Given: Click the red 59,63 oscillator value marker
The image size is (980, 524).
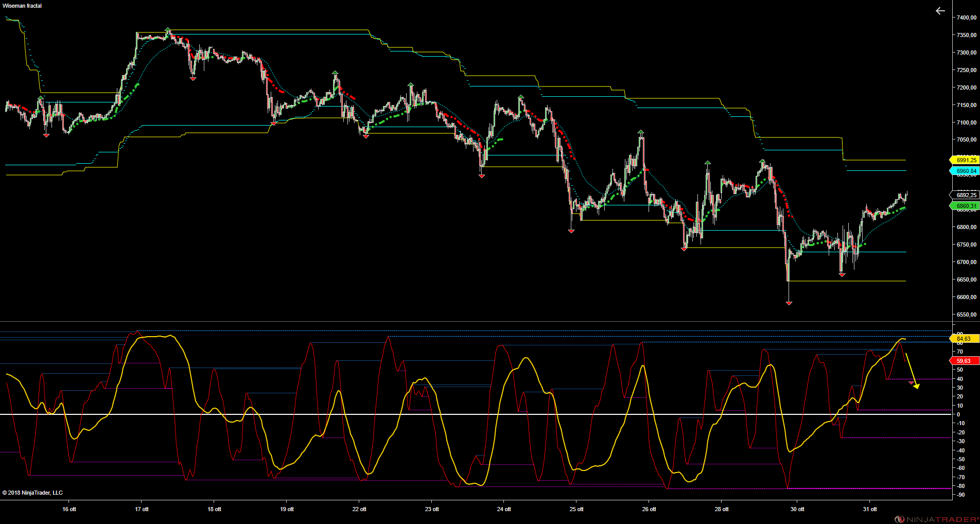Looking at the screenshot, I should tap(964, 361).
